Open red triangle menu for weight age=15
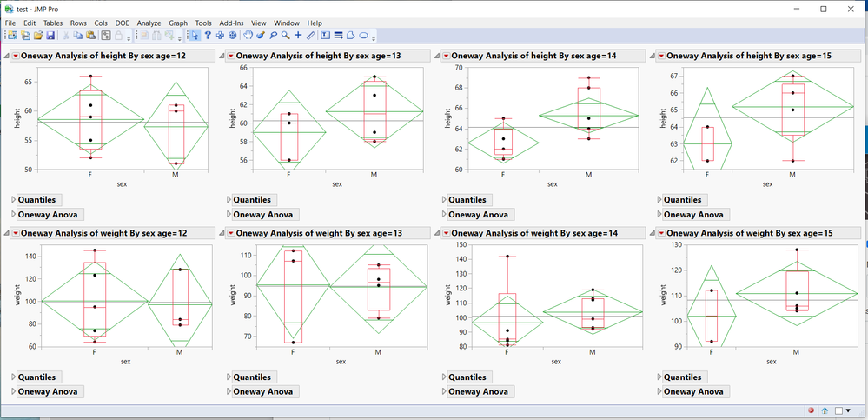 [x=661, y=233]
